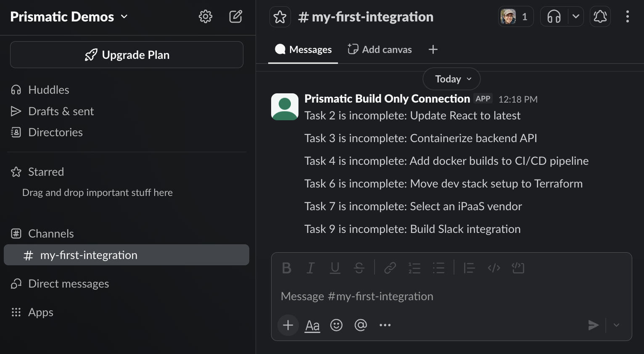
Task: Open more composer options ellipsis
Action: [x=385, y=325]
